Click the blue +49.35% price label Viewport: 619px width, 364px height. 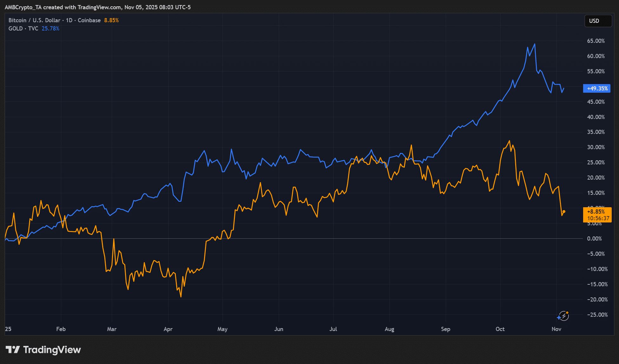click(x=597, y=89)
